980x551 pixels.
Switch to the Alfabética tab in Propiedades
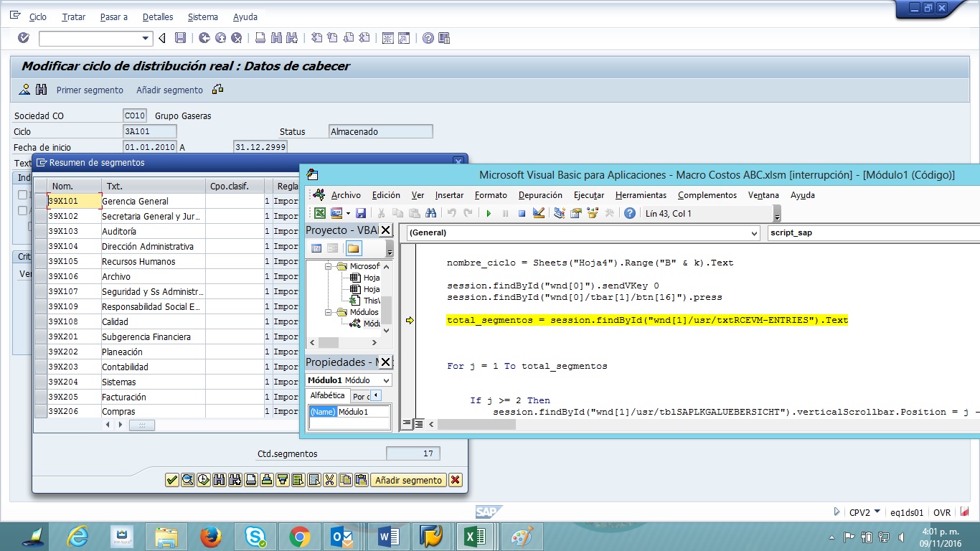[327, 395]
